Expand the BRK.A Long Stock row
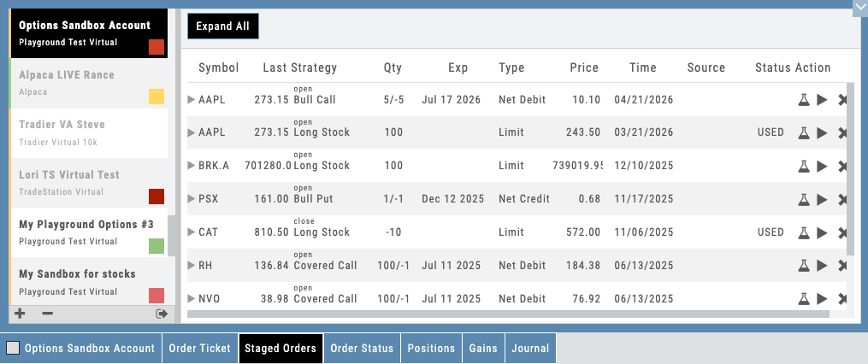This screenshot has width=868, height=364. (192, 166)
